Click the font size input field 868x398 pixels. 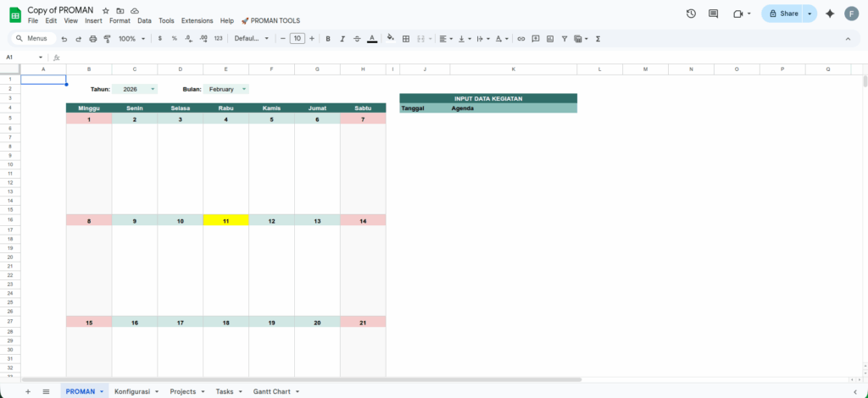point(297,39)
